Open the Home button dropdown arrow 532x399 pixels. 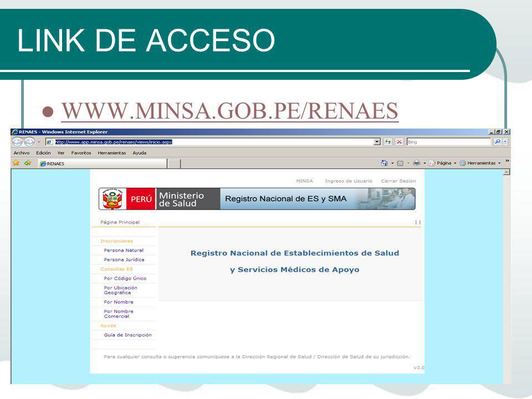(392, 163)
